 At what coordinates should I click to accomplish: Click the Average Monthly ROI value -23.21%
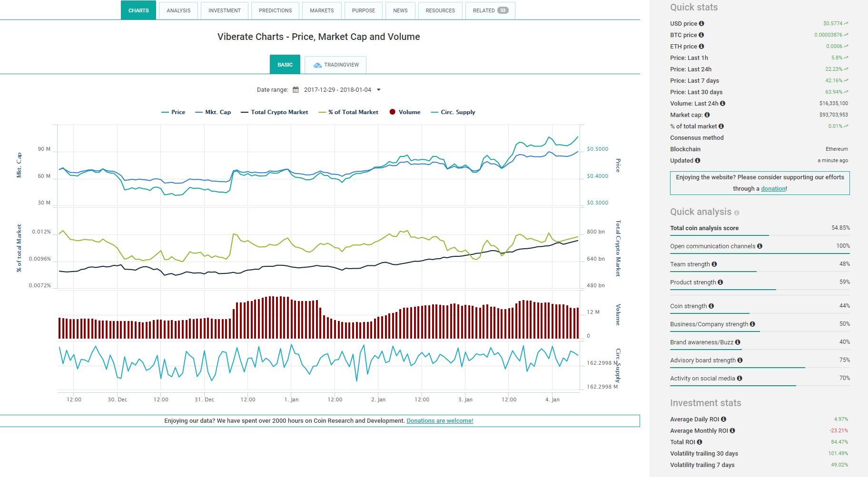point(838,430)
